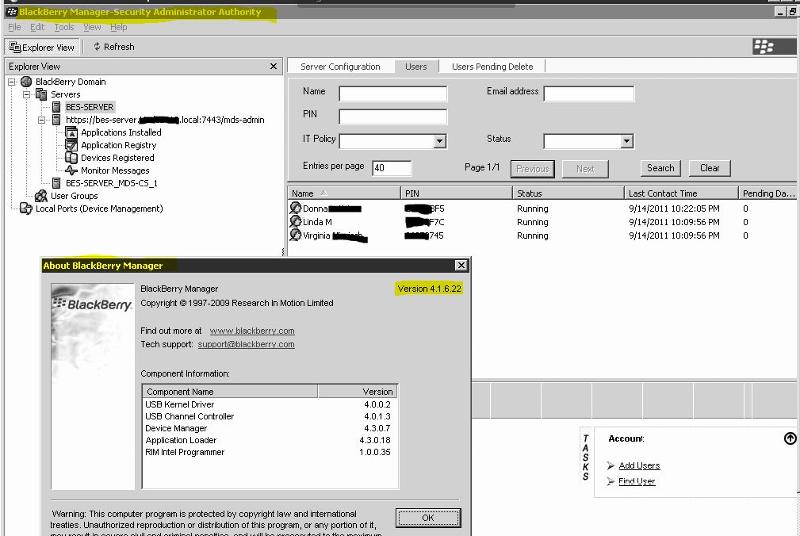
Task: Collapse the Servers tree node
Action: (x=27, y=94)
